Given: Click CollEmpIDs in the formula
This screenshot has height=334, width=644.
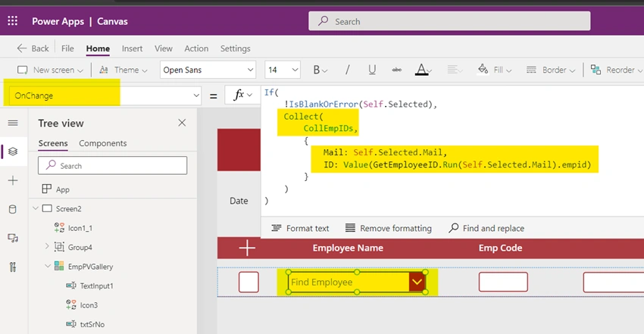Looking at the screenshot, I should 328,129.
